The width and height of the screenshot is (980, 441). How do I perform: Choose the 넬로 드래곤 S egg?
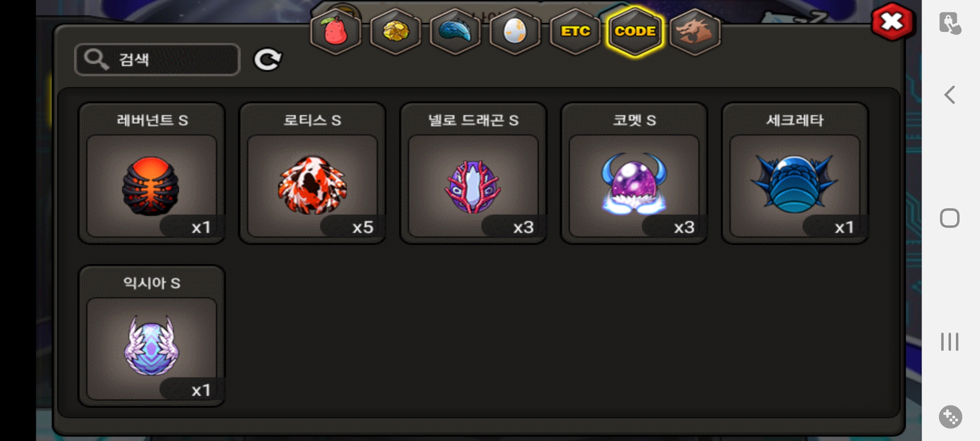[473, 173]
